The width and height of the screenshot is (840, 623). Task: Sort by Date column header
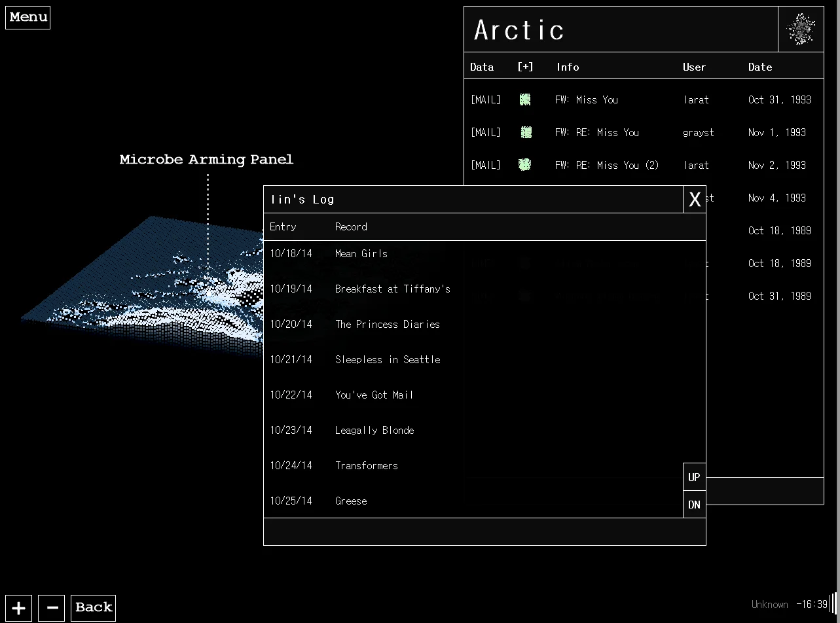(760, 67)
